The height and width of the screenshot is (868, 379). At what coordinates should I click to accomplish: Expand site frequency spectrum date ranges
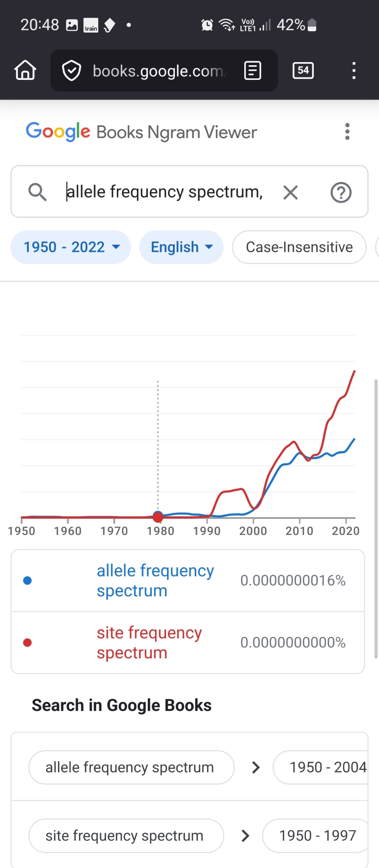[x=245, y=835]
